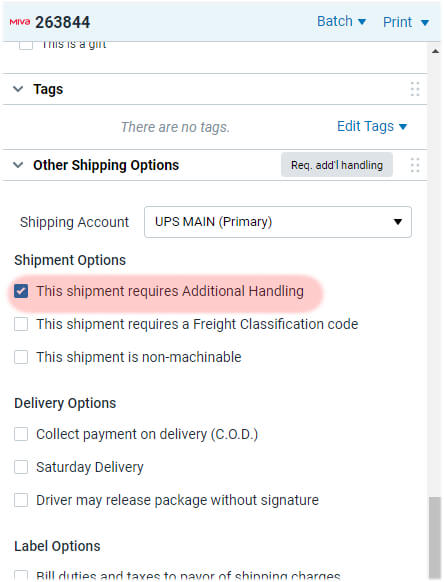Collapse the Tags section chevron
Image resolution: width=444 pixels, height=582 pixels.
[x=18, y=89]
